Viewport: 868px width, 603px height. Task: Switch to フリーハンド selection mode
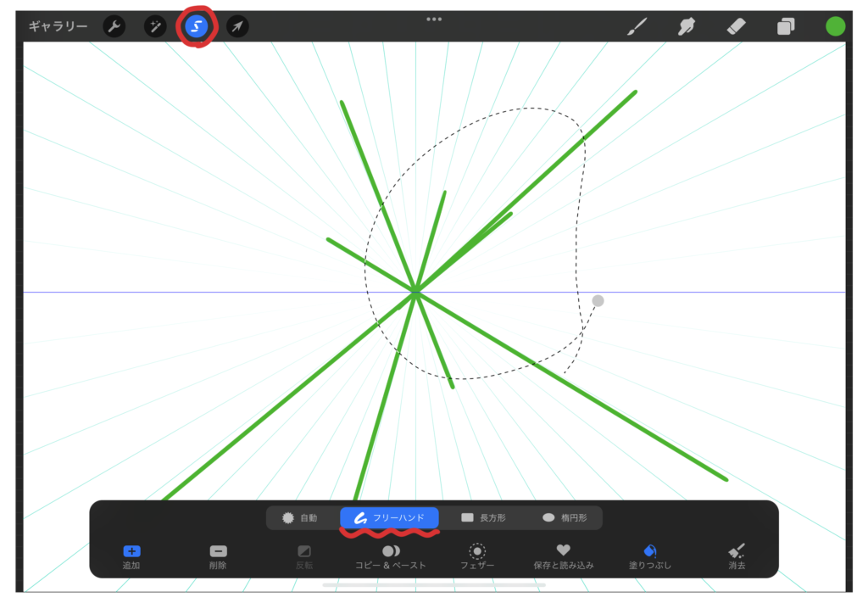390,517
